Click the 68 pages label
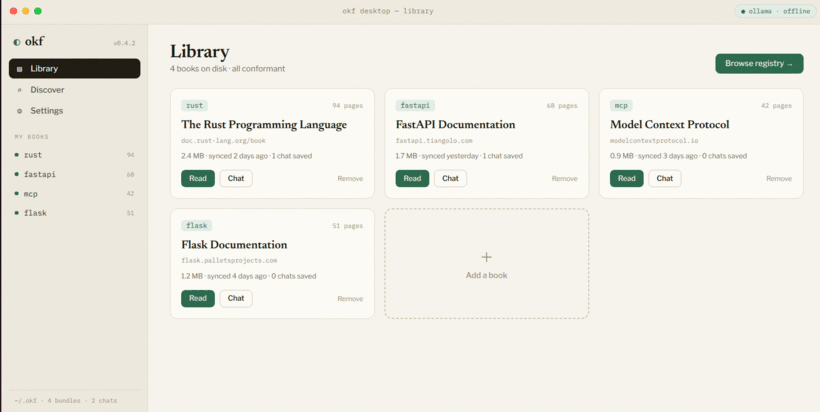The height and width of the screenshot is (412, 820). pyautogui.click(x=562, y=106)
